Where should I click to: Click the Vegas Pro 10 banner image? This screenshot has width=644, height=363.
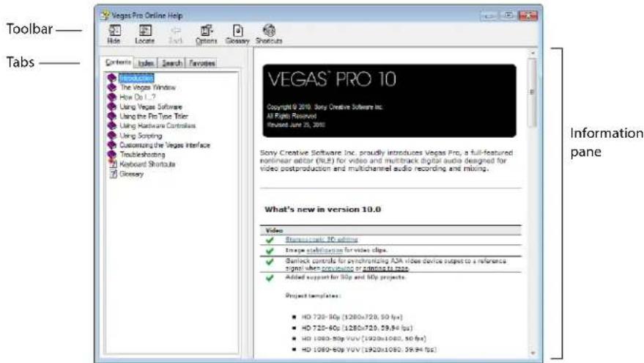pos(389,100)
